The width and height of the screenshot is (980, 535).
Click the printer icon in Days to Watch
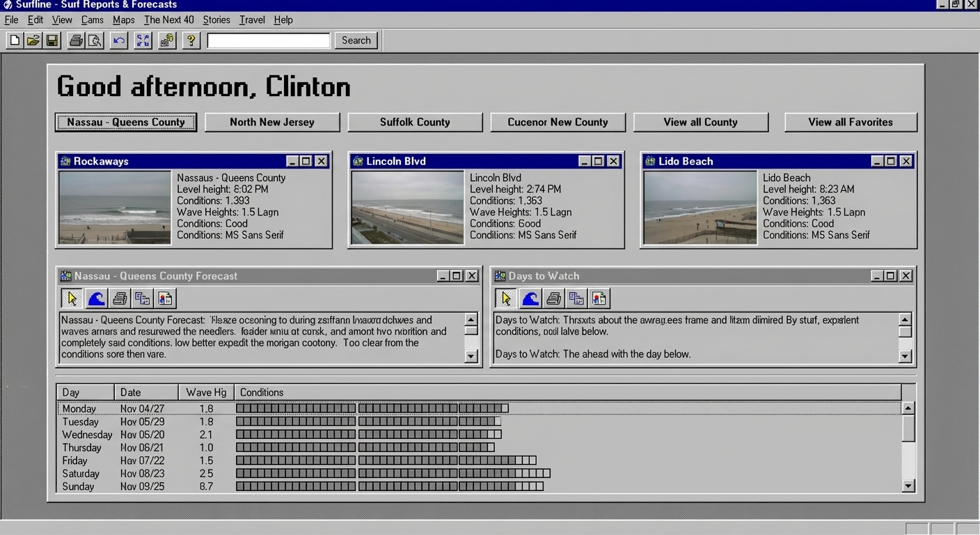pos(553,299)
